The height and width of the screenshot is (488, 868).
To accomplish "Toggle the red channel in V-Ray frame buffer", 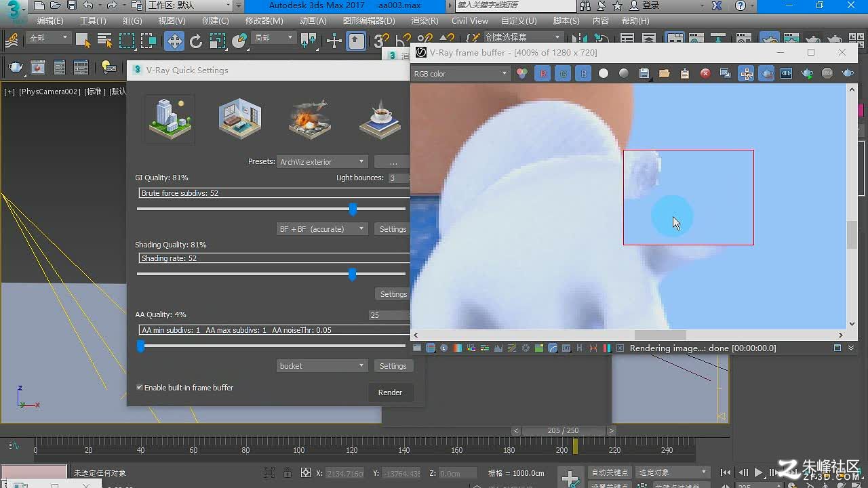I will (x=542, y=73).
